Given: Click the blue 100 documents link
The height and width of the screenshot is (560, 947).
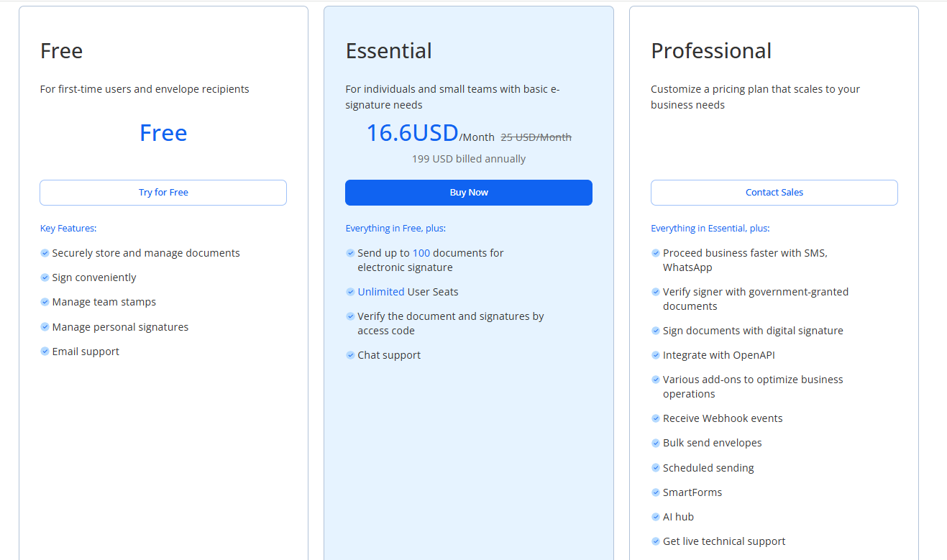Looking at the screenshot, I should [x=421, y=253].
